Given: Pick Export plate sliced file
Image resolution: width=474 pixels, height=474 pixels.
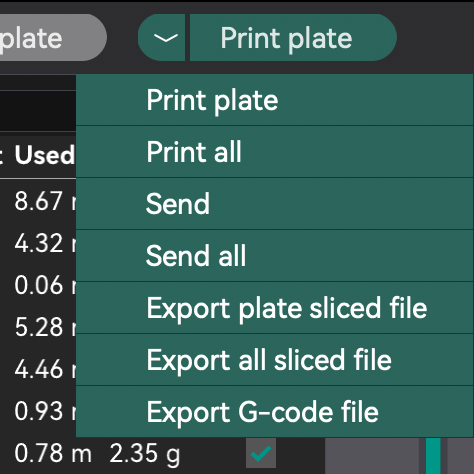Looking at the screenshot, I should pos(275,308).
